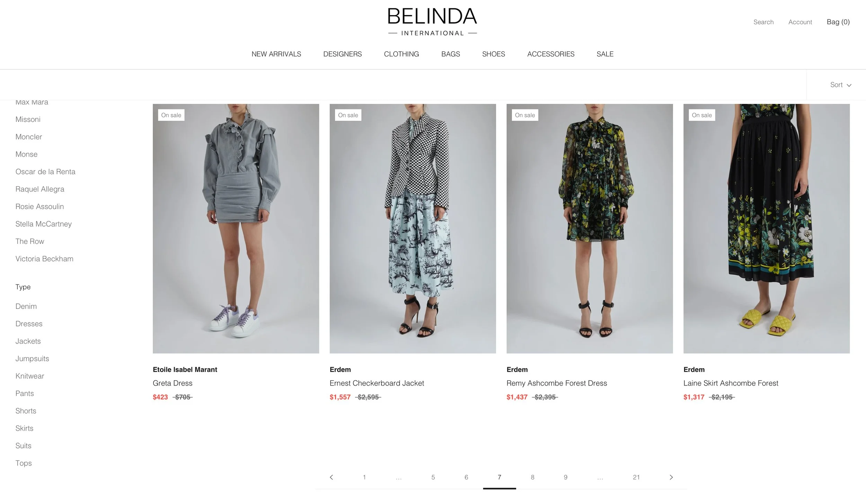Filter by Oscar de la Renta
The image size is (866, 504).
click(45, 172)
